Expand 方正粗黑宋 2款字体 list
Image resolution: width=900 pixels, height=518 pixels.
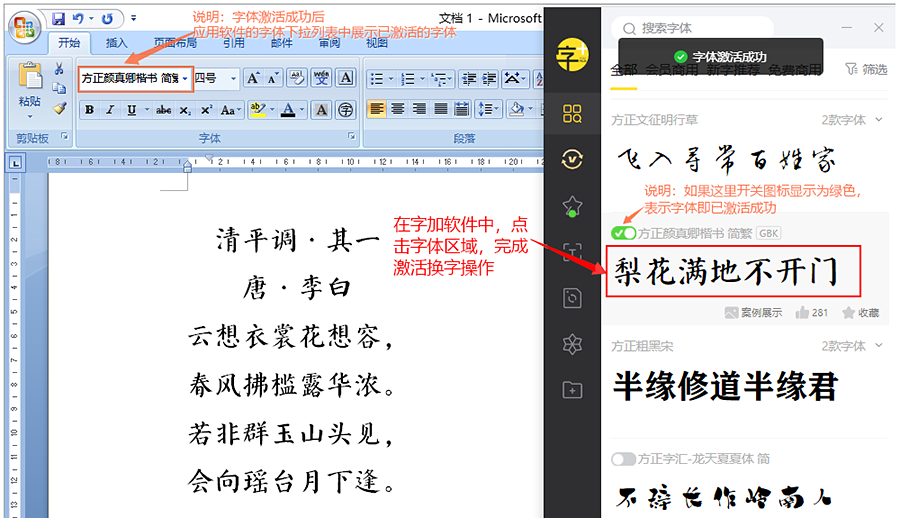coord(878,346)
